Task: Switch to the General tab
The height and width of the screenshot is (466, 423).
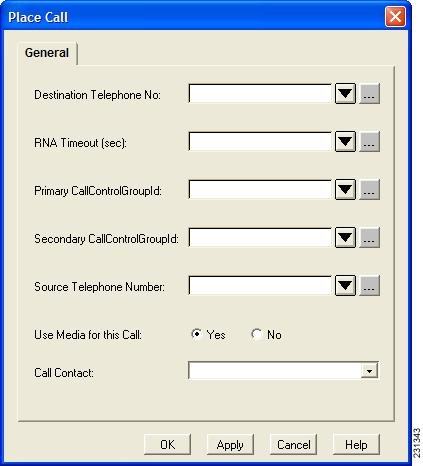Action: click(x=47, y=53)
